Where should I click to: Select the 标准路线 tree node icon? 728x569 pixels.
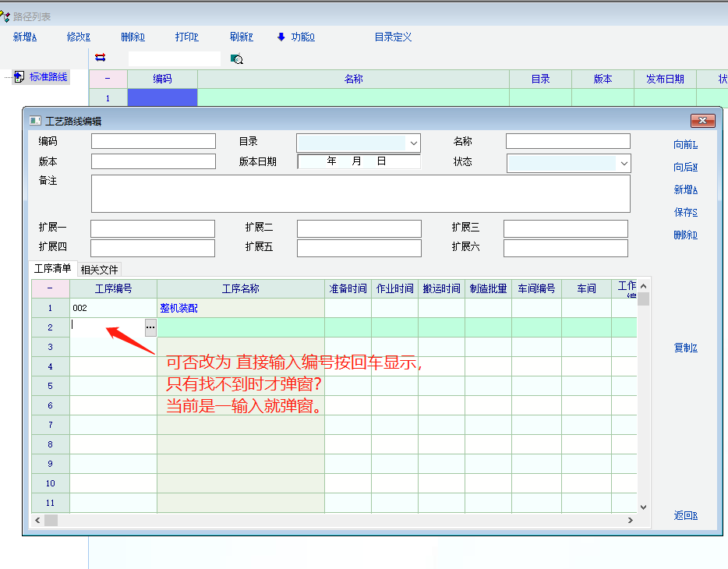tap(19, 76)
